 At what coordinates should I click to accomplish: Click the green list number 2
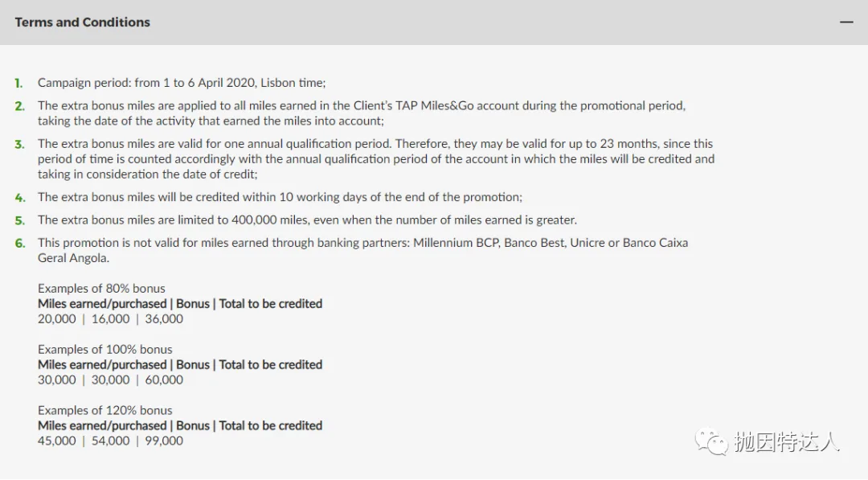pyautogui.click(x=20, y=106)
